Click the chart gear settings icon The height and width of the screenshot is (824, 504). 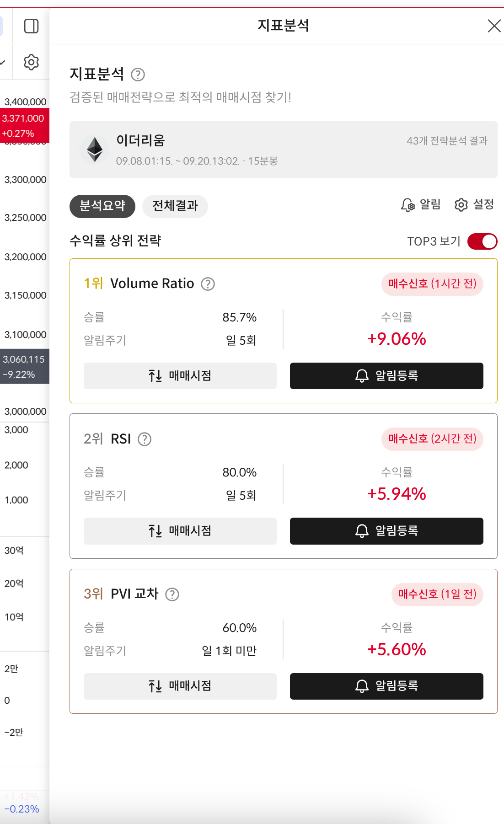pyautogui.click(x=31, y=62)
